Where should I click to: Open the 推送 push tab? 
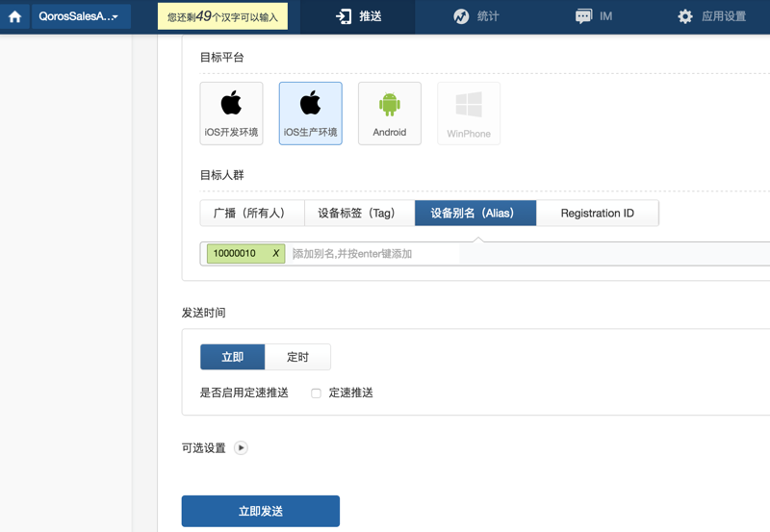[x=358, y=16]
